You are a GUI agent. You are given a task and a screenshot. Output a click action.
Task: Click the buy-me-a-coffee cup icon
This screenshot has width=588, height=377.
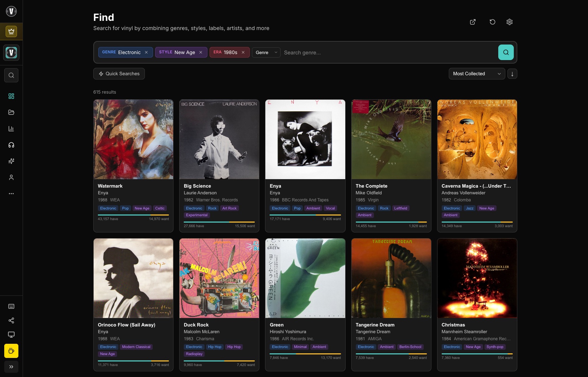tap(11, 351)
